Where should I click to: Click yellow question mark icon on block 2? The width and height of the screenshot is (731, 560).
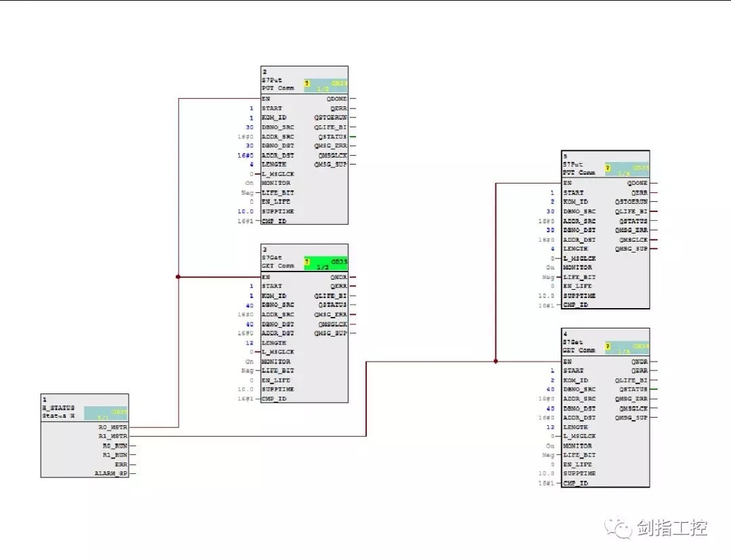pos(307,84)
